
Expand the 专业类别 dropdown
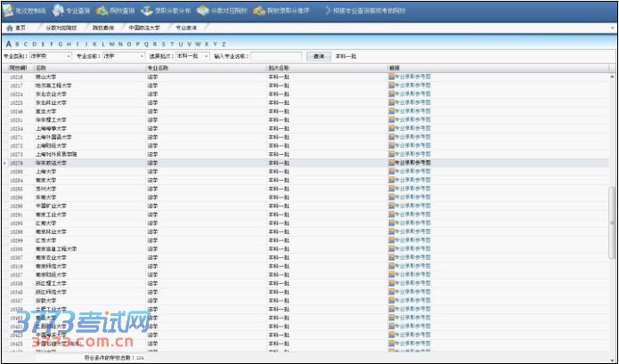click(69, 56)
